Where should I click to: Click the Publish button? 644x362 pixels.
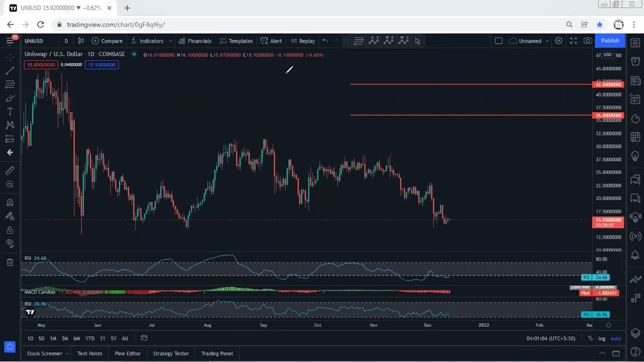pos(610,41)
